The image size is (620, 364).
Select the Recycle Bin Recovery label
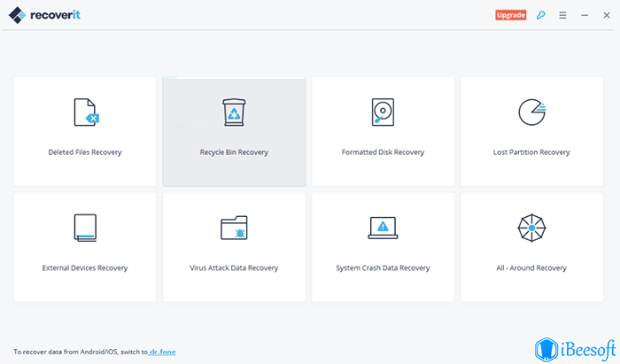pos(234,152)
